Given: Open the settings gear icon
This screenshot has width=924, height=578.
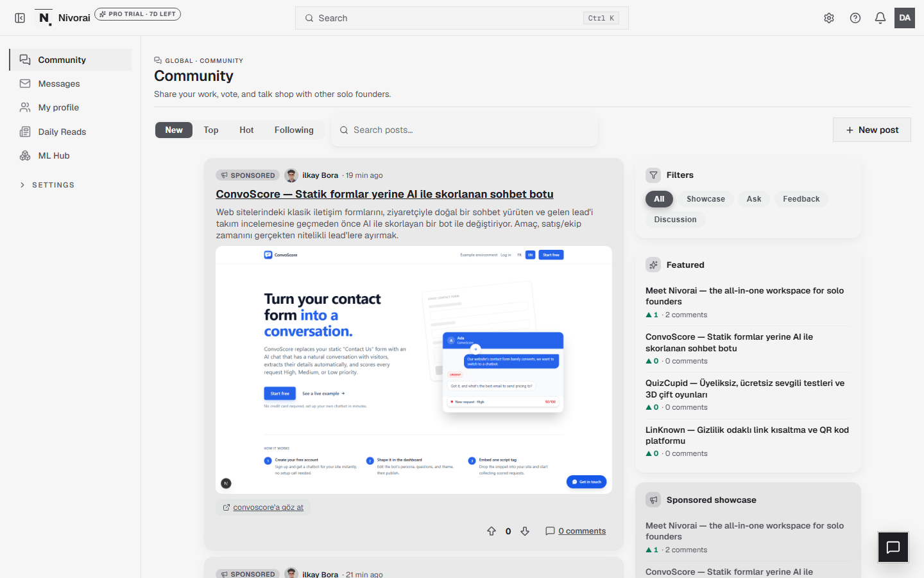Looking at the screenshot, I should click(829, 18).
